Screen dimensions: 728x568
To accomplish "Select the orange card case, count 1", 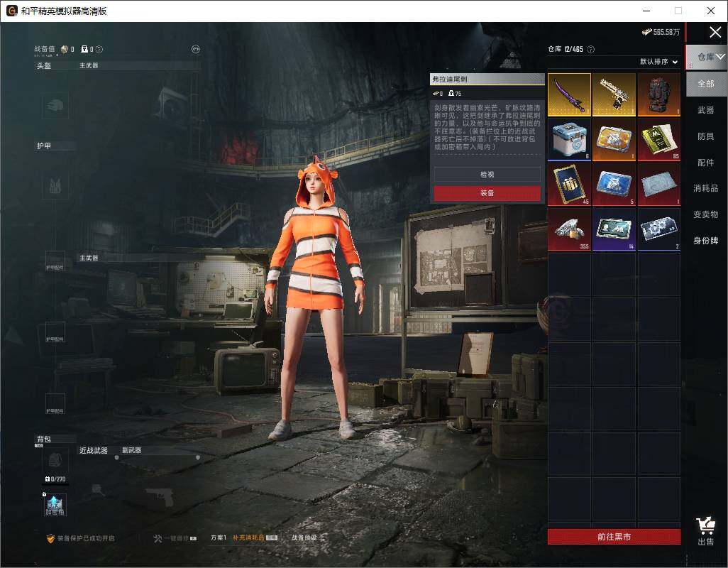I will [x=614, y=139].
